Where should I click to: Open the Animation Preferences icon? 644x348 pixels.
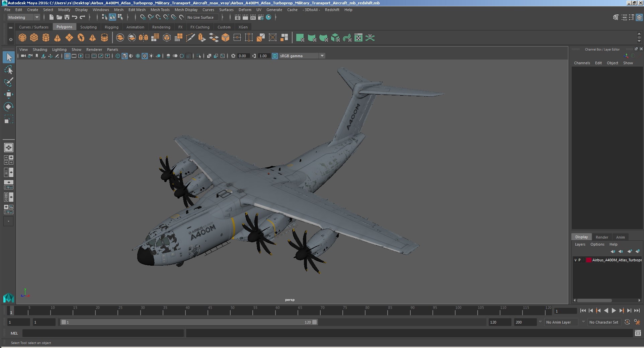637,322
